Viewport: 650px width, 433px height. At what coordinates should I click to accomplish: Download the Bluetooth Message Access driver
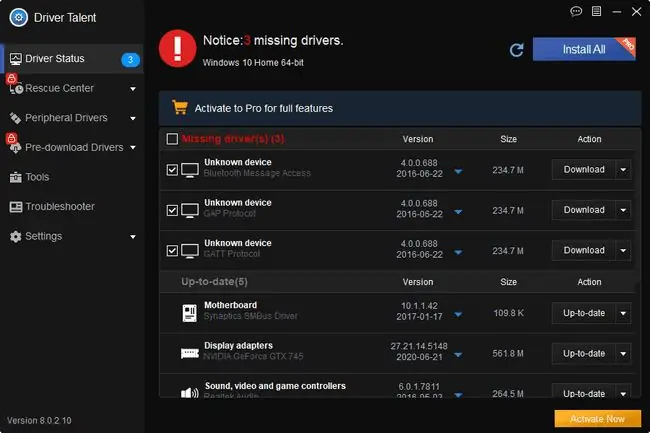[x=584, y=170]
